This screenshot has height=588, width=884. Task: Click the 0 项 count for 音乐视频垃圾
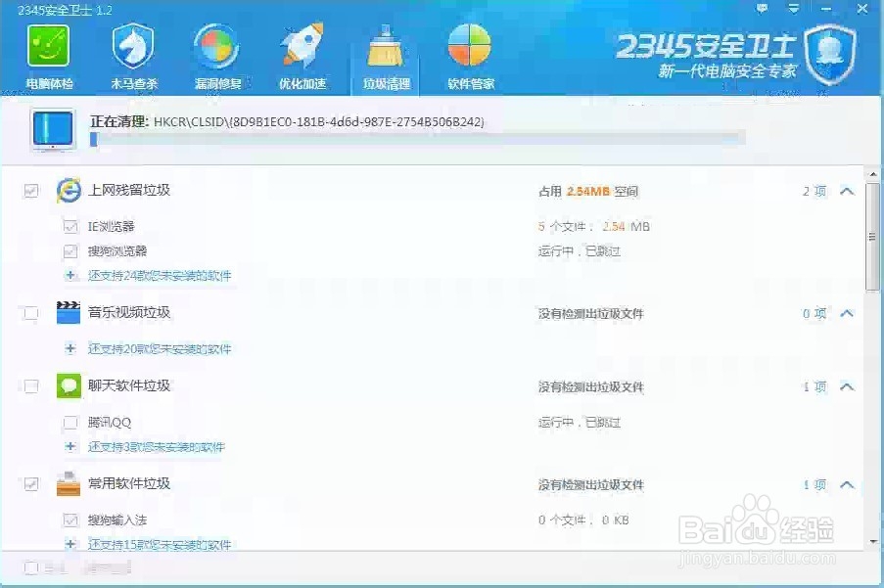pos(814,313)
